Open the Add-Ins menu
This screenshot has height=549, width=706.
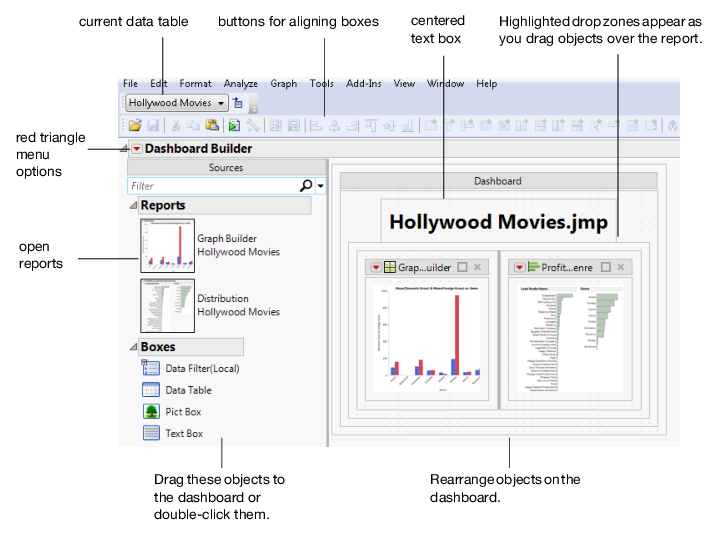click(362, 84)
